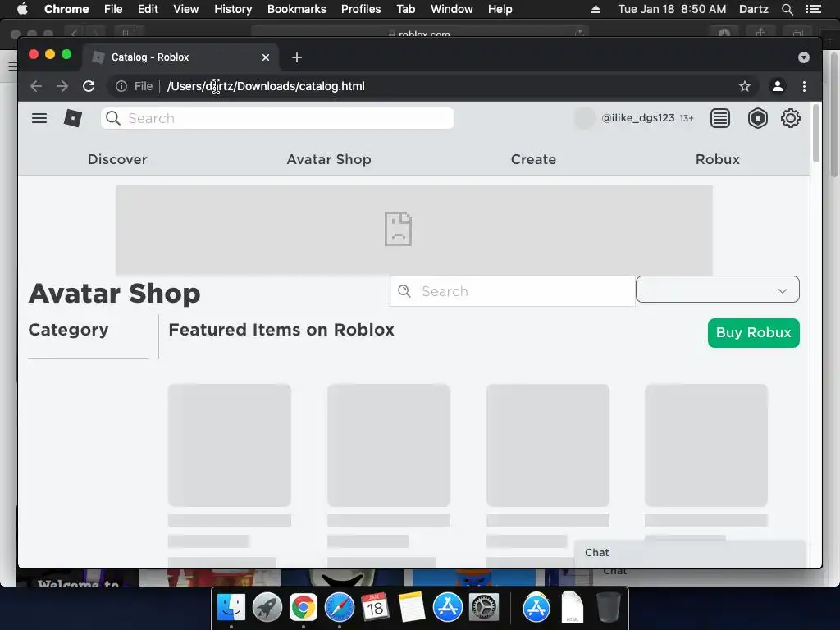Open the Create tab

533,159
